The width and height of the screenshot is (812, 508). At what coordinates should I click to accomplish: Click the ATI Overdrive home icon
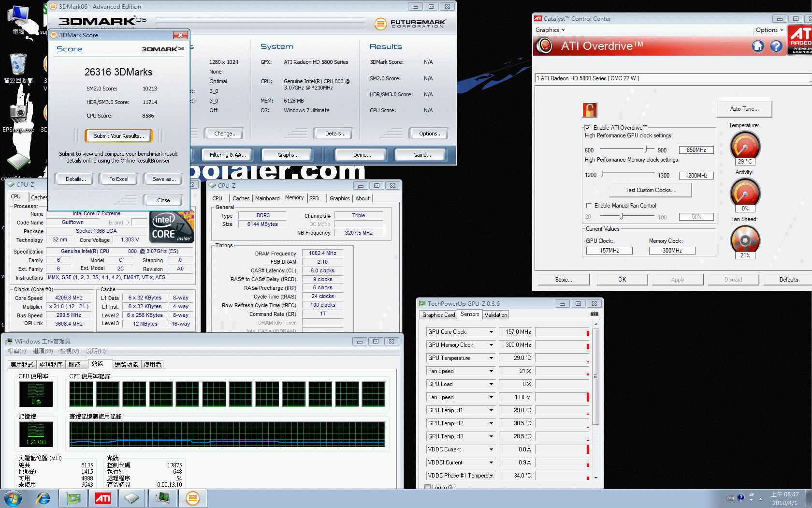coord(757,46)
